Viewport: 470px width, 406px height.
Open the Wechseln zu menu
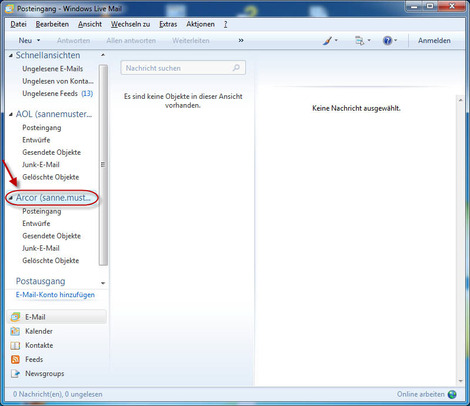pos(130,24)
